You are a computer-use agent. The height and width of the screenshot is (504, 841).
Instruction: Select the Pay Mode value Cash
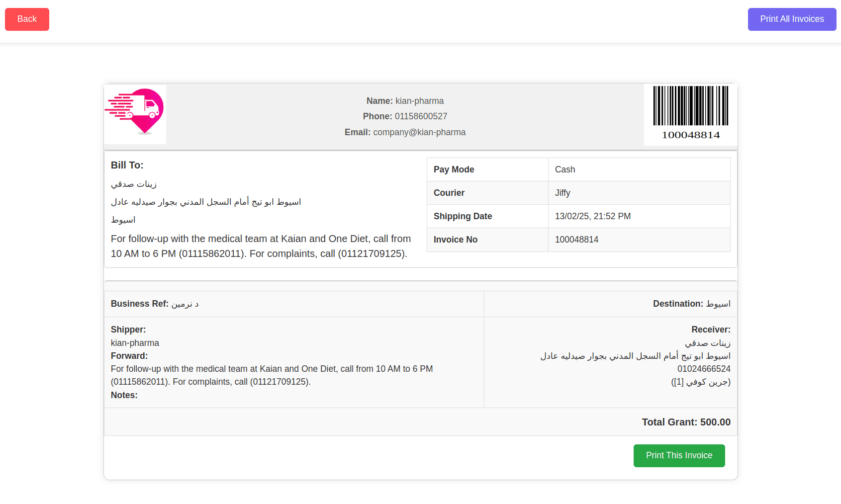(565, 169)
